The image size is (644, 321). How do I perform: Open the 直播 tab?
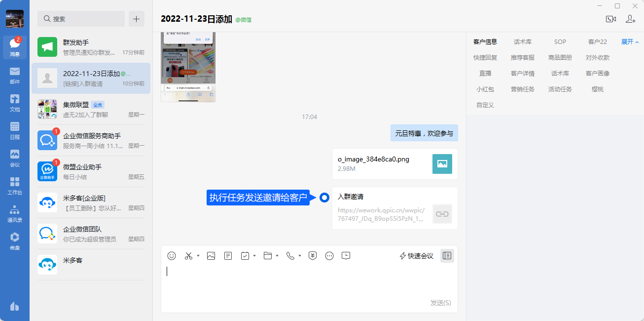click(485, 74)
